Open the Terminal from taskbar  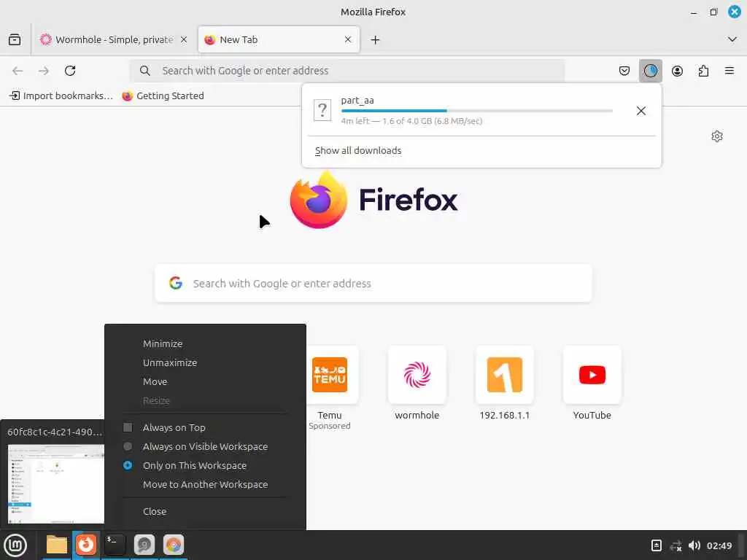point(115,545)
